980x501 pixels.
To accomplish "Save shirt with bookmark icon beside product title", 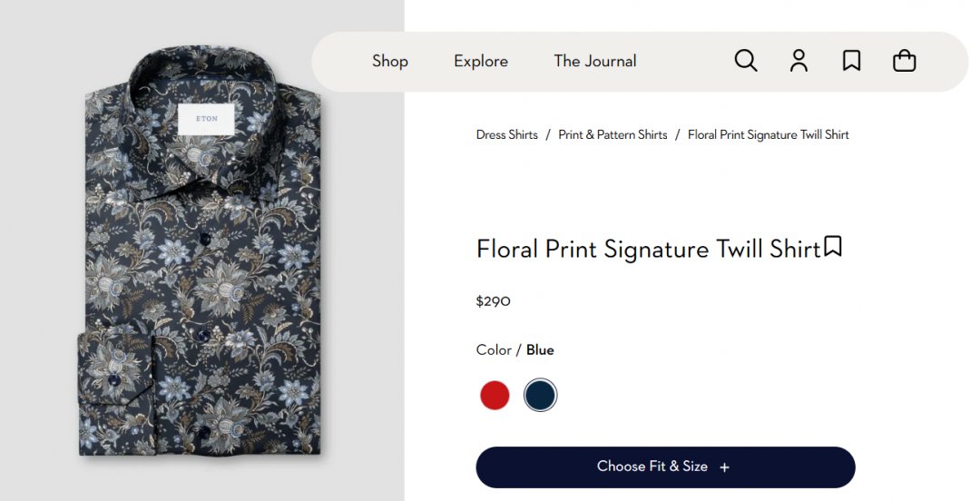I will click(833, 246).
